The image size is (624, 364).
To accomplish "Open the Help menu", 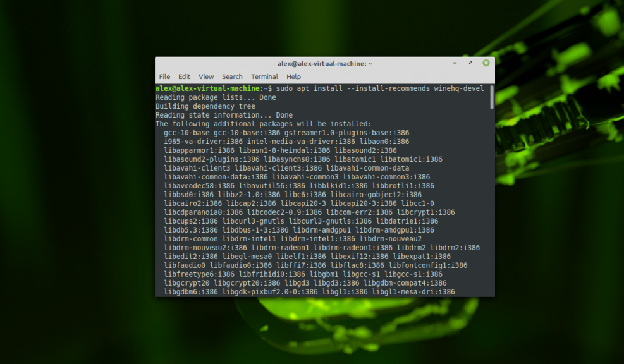I will 293,76.
